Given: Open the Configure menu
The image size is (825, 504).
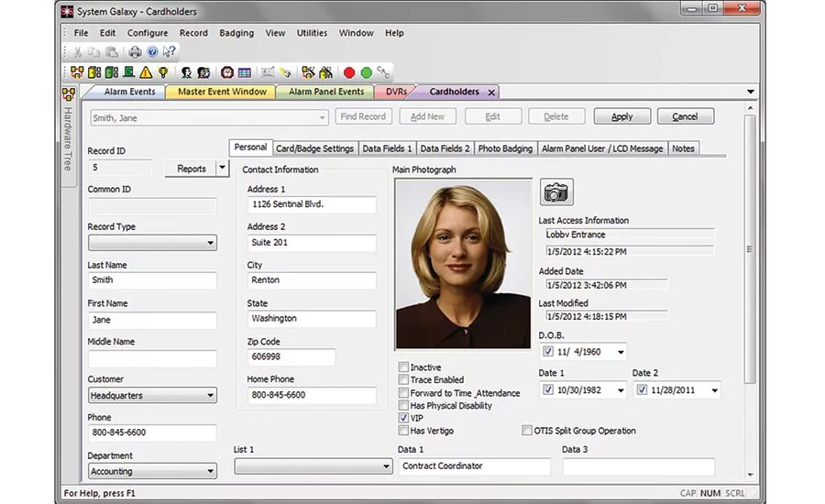Looking at the screenshot, I should (148, 33).
